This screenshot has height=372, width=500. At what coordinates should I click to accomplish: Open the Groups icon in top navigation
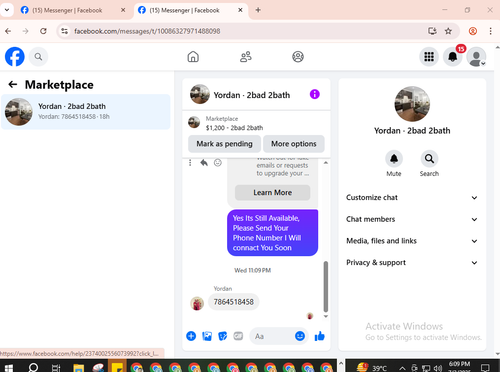tap(298, 57)
